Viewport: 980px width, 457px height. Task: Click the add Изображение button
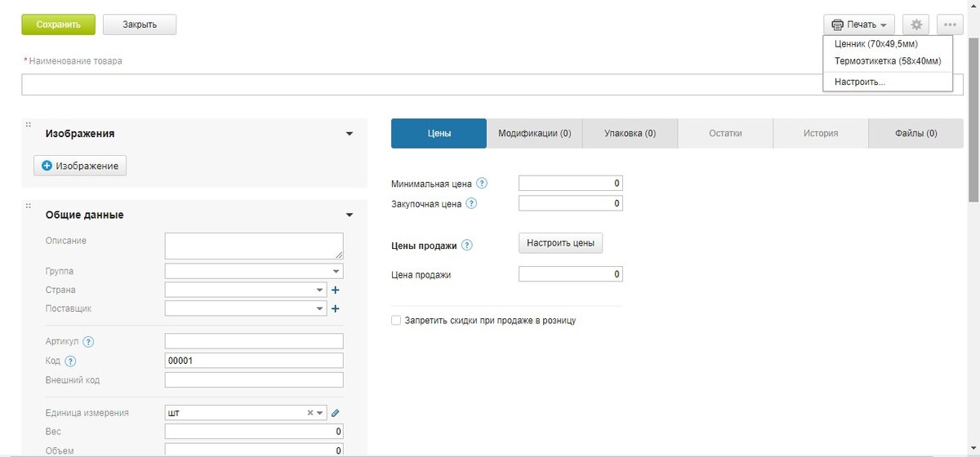[80, 166]
